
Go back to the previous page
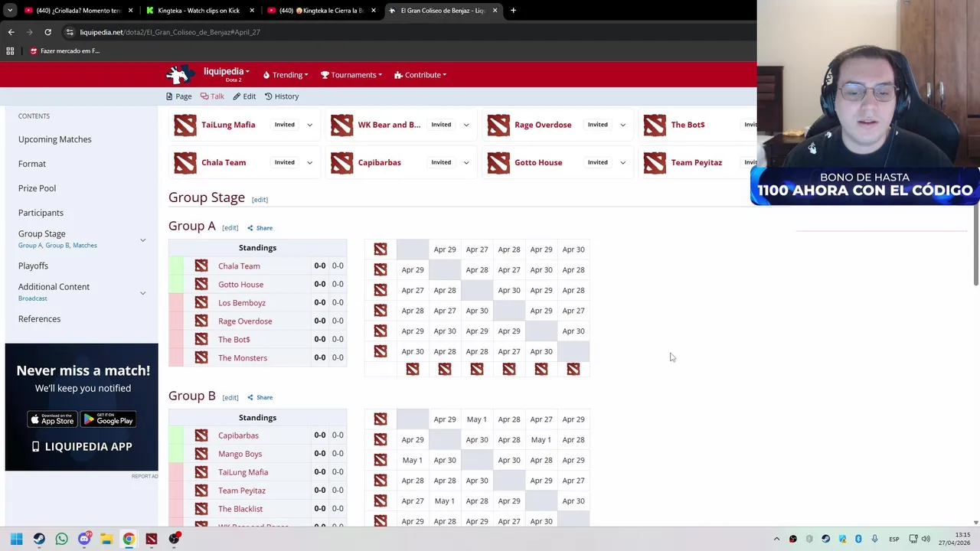click(11, 32)
